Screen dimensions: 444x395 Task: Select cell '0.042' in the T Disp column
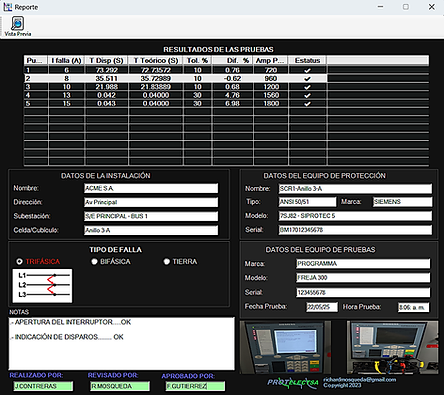pyautogui.click(x=106, y=95)
